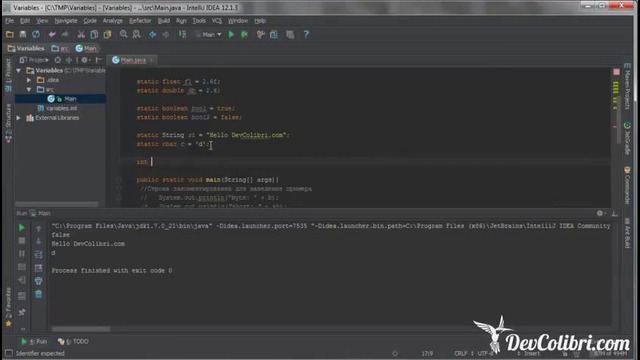The height and width of the screenshot is (360, 640).
Task: Open the Edit menu
Action: tap(25, 21)
